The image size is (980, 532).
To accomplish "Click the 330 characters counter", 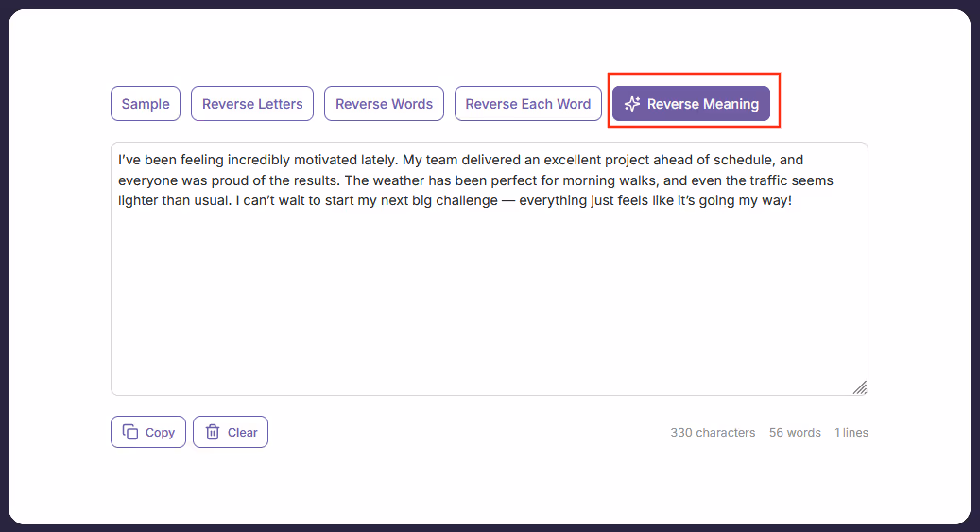I will click(x=713, y=433).
